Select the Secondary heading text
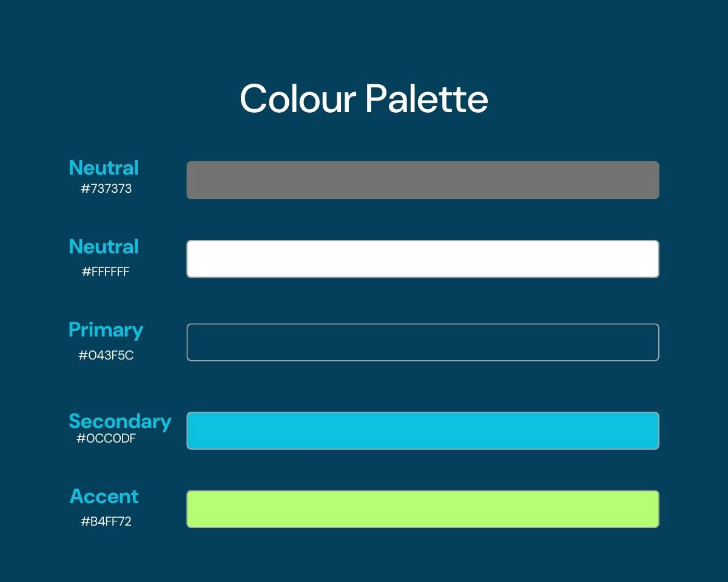728x582 pixels. click(x=120, y=421)
